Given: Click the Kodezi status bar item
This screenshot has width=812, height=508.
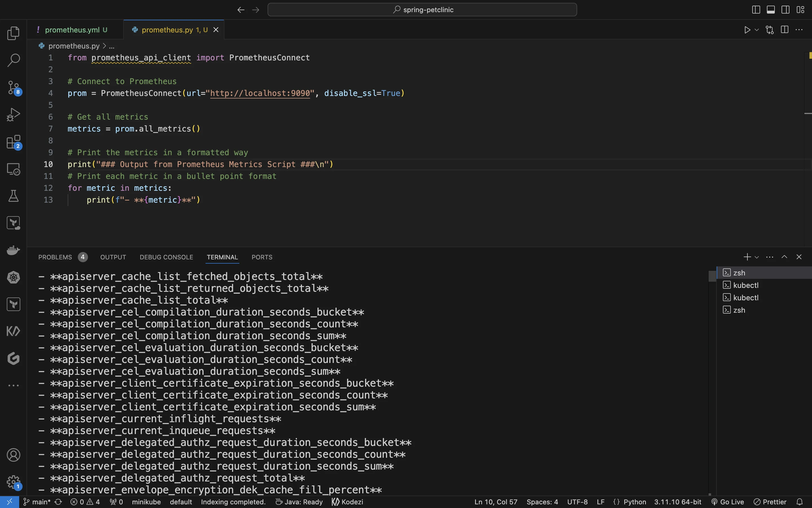Looking at the screenshot, I should [x=347, y=502].
